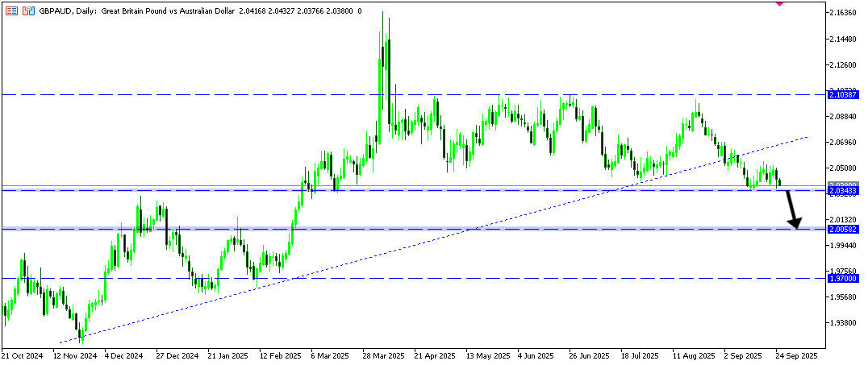Click the Depth of Market icon
Screen dimensions: 868x365
[27, 11]
